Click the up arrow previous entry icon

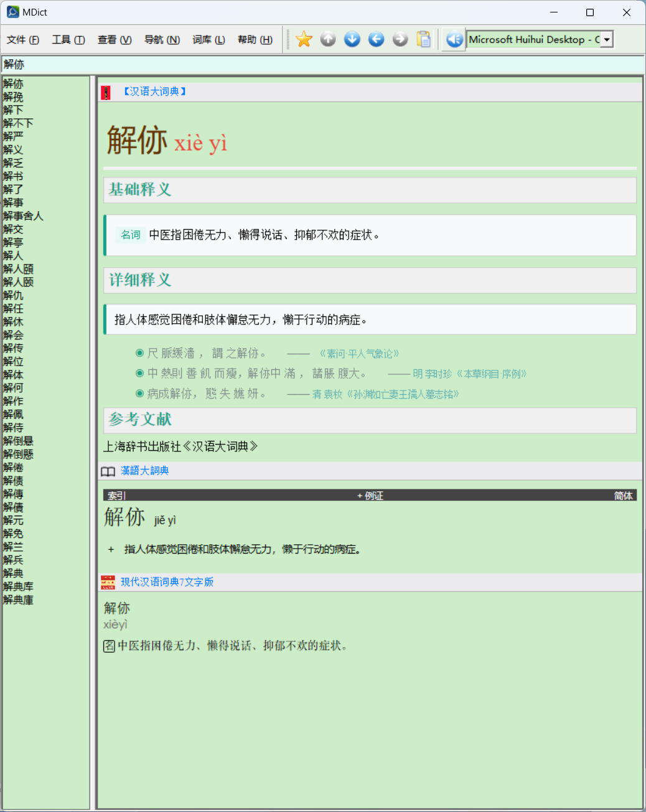pos(328,39)
